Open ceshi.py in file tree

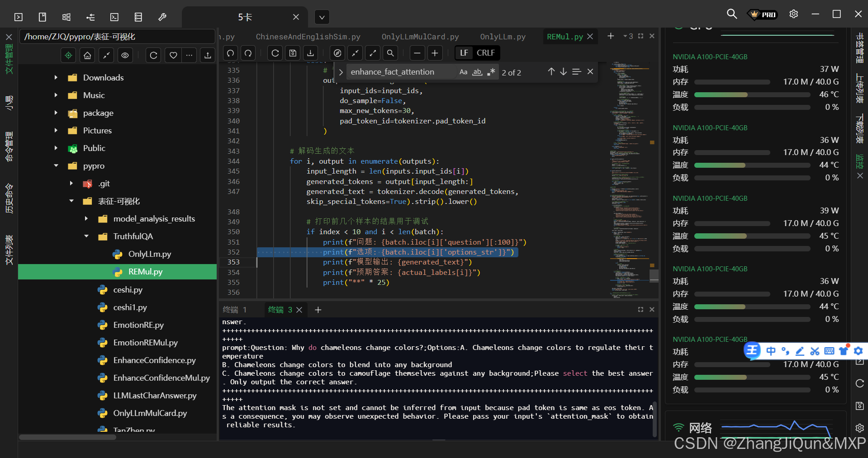[128, 290]
